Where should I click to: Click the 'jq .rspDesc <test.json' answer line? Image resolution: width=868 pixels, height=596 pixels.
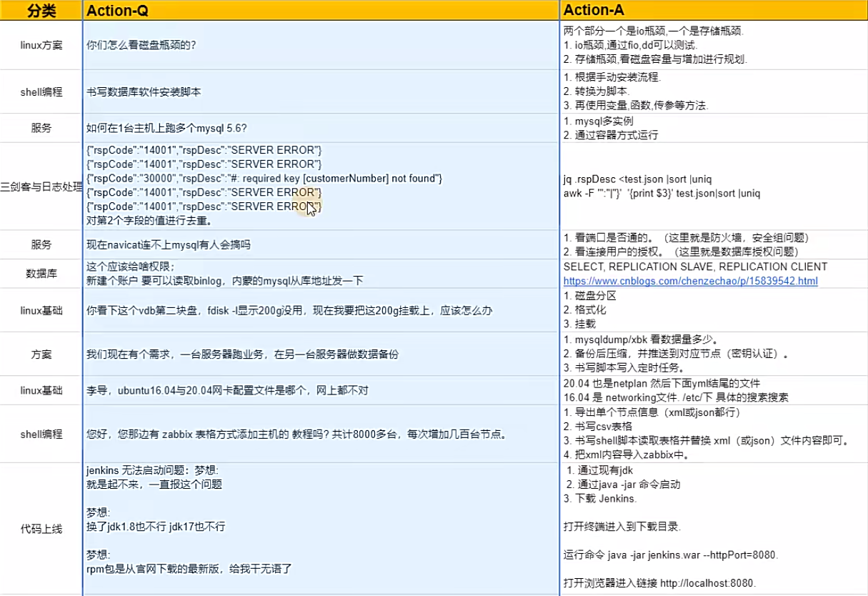click(637, 179)
